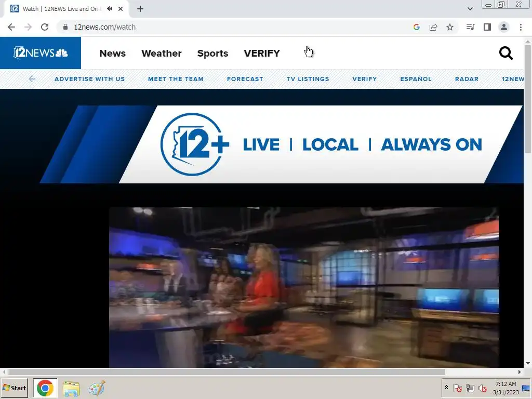The height and width of the screenshot is (399, 532).
Task: Open Chrome three-dot menu
Action: 521,27
